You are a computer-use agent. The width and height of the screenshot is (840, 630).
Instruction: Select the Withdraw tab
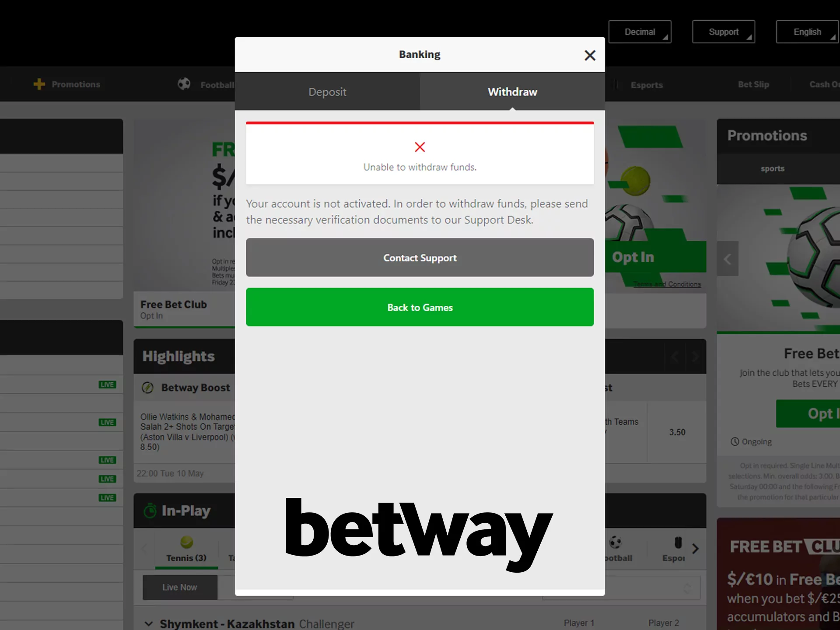513,92
